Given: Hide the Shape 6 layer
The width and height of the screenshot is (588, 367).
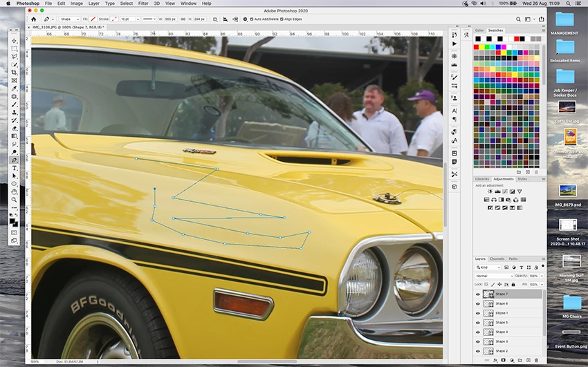Looking at the screenshot, I should tap(478, 303).
